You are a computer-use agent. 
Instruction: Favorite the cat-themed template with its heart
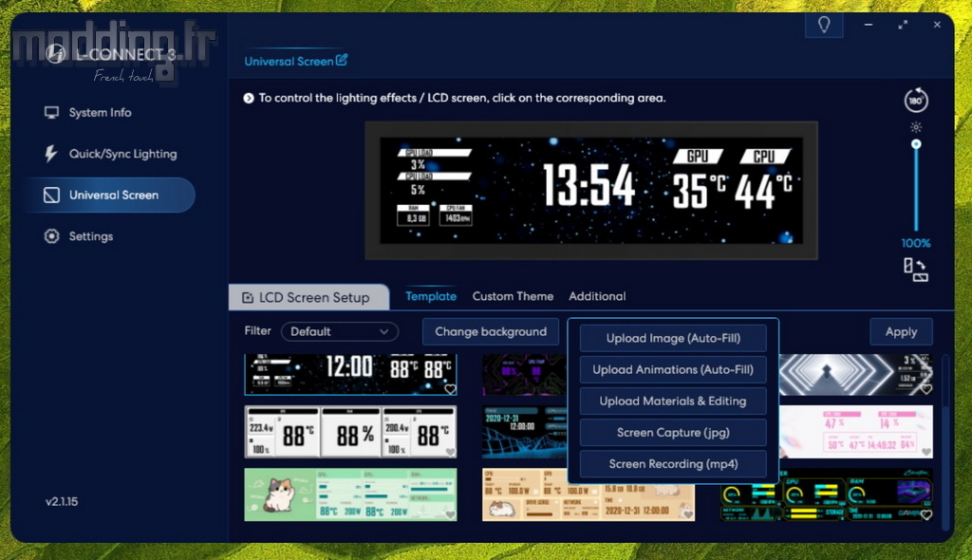pyautogui.click(x=450, y=513)
